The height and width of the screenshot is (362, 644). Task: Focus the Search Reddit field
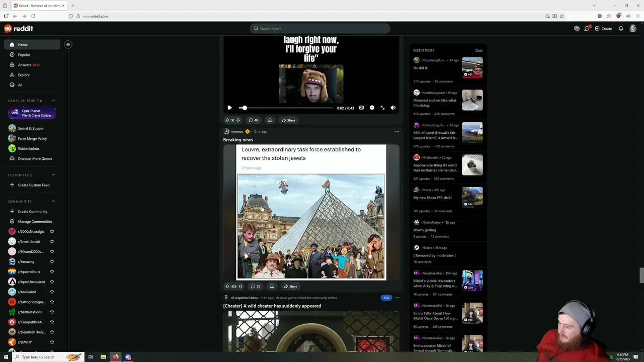(x=320, y=29)
